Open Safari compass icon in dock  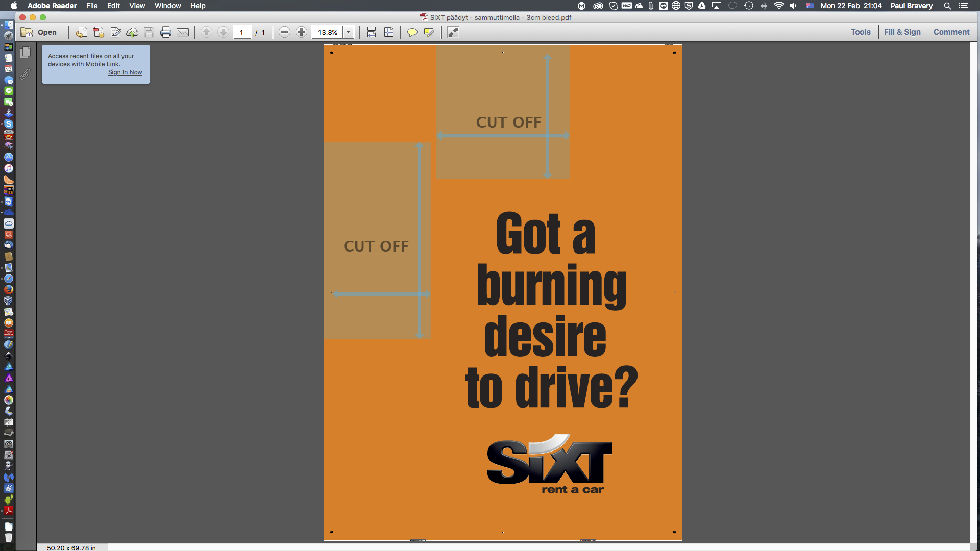(x=9, y=279)
